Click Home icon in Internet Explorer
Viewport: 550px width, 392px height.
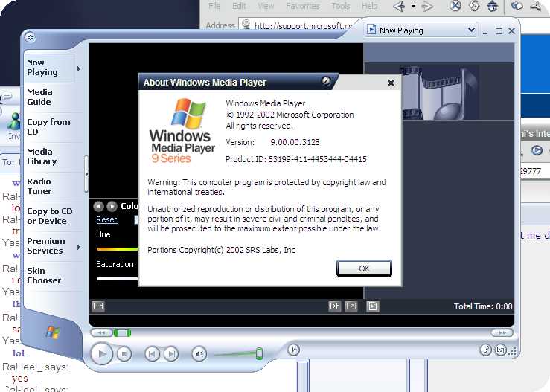coord(493,6)
